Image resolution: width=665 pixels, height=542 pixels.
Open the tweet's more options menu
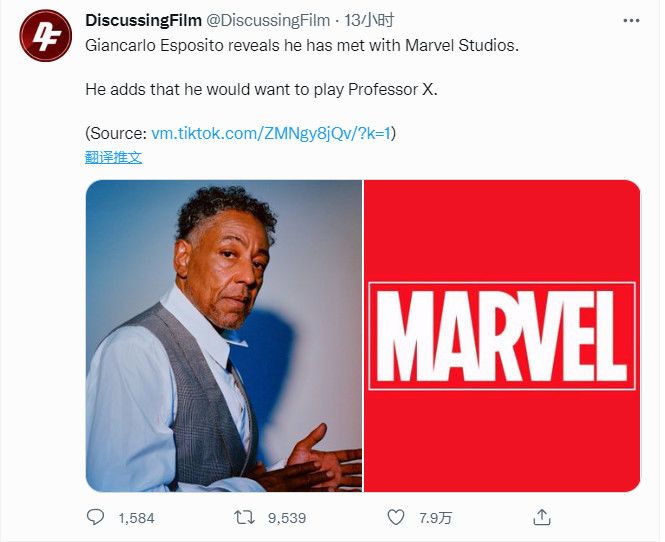[630, 21]
